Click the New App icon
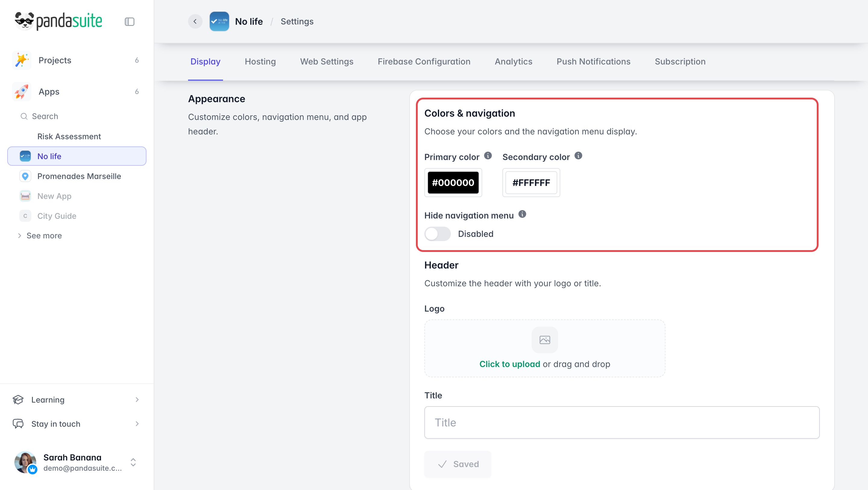Screen dimensions: 868x490 [25, 196]
